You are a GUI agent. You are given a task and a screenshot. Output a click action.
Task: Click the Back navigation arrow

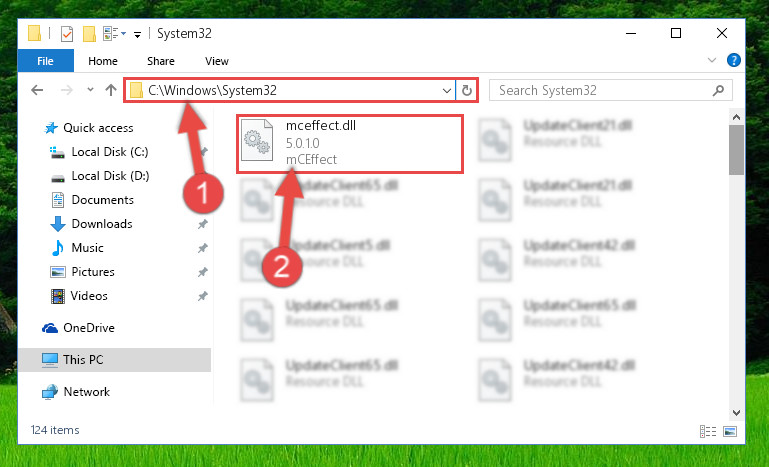(37, 90)
